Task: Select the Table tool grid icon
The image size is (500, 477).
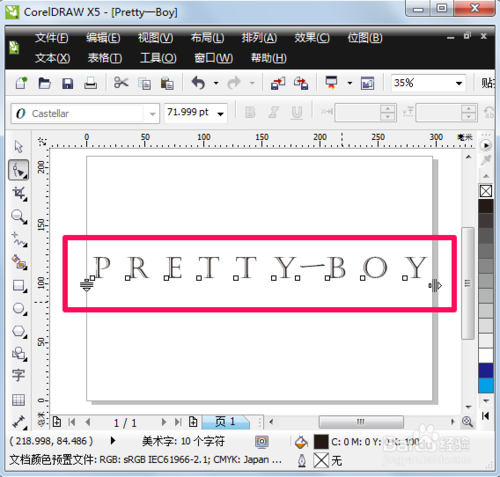Action: [19, 399]
